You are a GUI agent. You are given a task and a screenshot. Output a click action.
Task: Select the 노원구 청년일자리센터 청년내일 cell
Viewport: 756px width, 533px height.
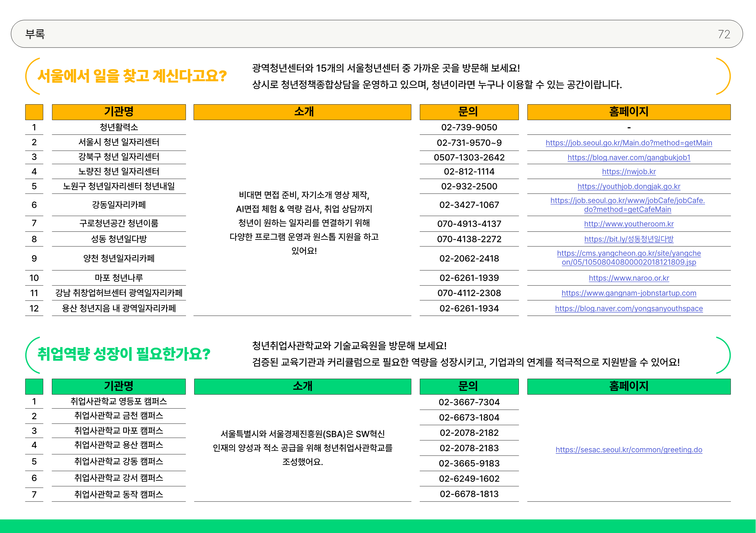(x=119, y=186)
